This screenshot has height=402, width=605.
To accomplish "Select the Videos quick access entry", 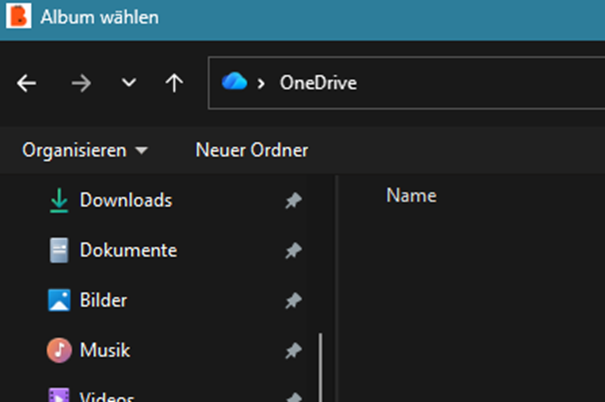I will point(107,395).
